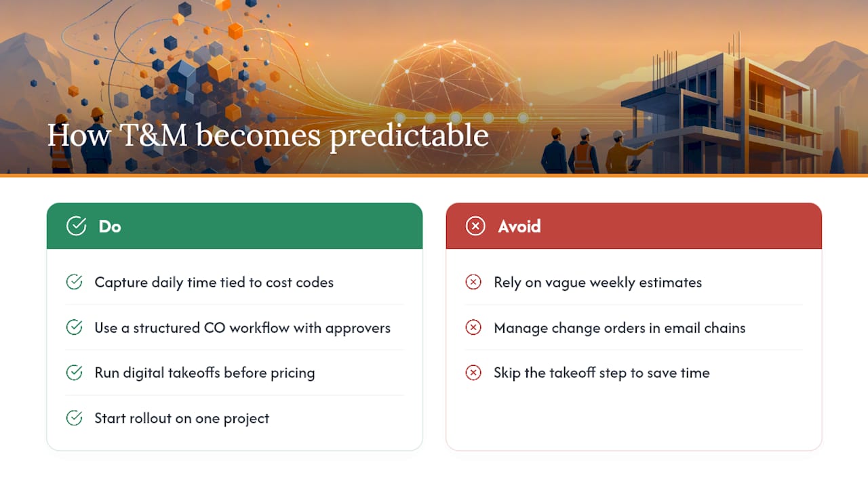The width and height of the screenshot is (868, 488).
Task: Click the checkmark icon in the Do header
Action: tap(76, 226)
